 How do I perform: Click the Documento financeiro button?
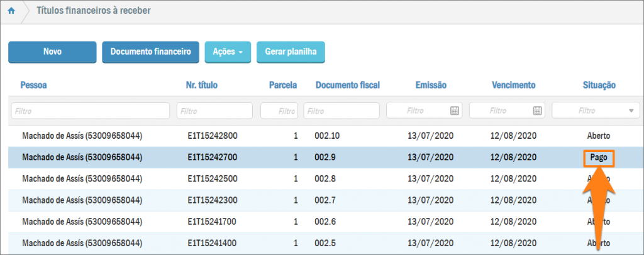150,52
